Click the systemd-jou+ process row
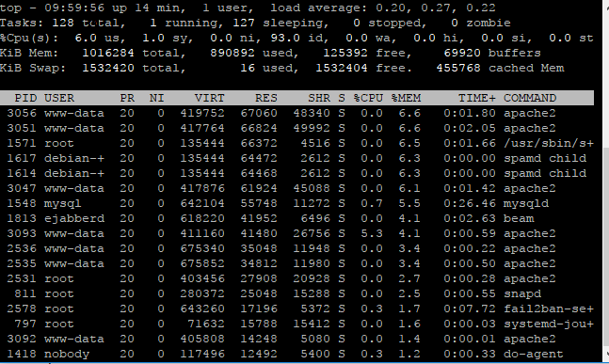Viewport: 609px width, 364px height. 296,324
